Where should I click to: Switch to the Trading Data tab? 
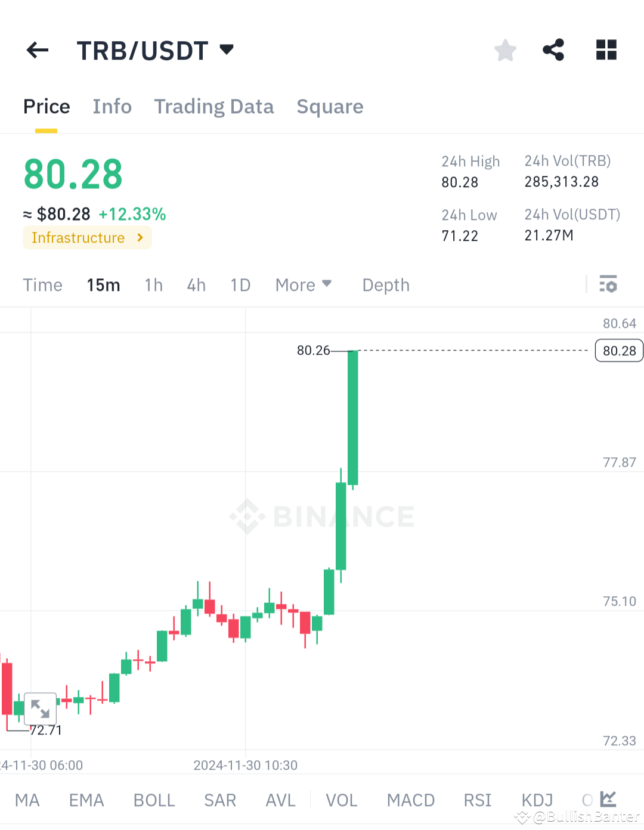[x=213, y=106]
